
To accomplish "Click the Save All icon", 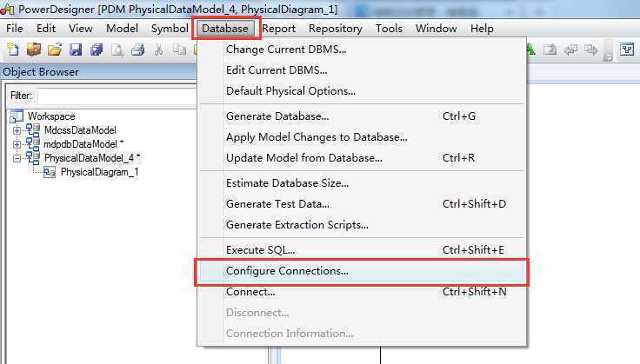I will 97,50.
